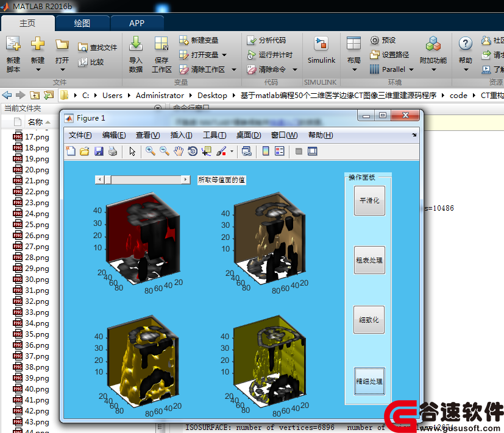504x433 pixels.
Task: Click the Refinement (细致化) button
Action: [369, 320]
